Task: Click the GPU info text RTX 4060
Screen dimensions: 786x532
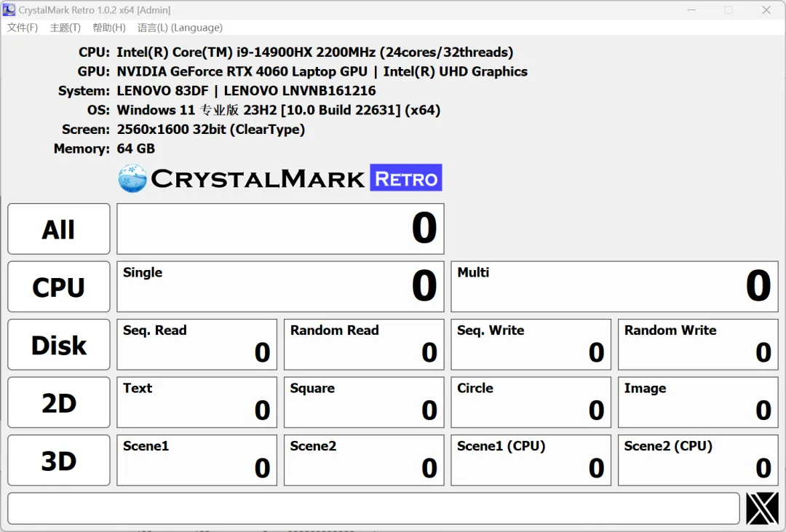Action: click(322, 72)
